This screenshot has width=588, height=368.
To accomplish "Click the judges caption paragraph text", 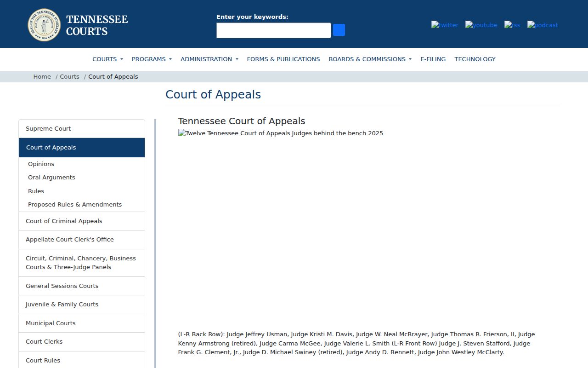I will [356, 343].
